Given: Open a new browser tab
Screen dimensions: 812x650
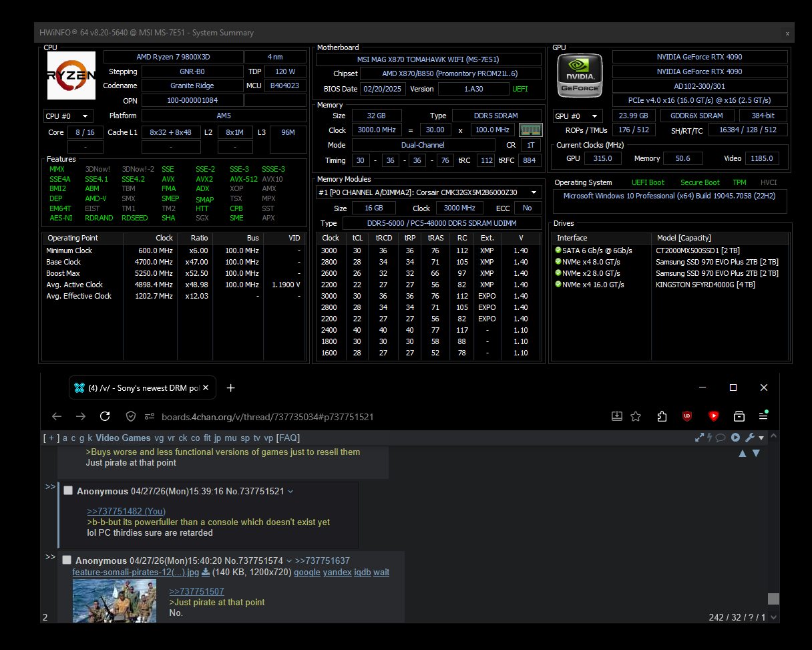Looking at the screenshot, I should 230,387.
